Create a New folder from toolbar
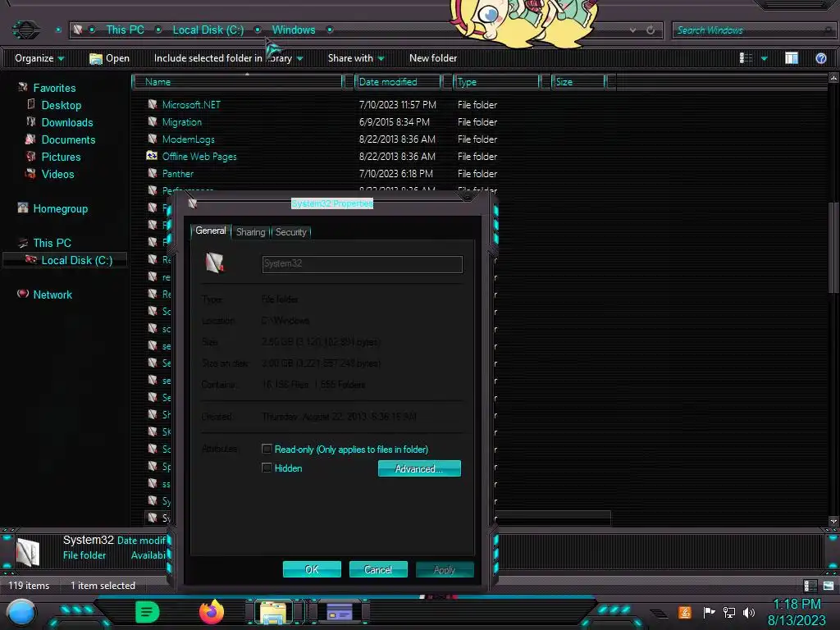This screenshot has height=630, width=840. pyautogui.click(x=433, y=58)
